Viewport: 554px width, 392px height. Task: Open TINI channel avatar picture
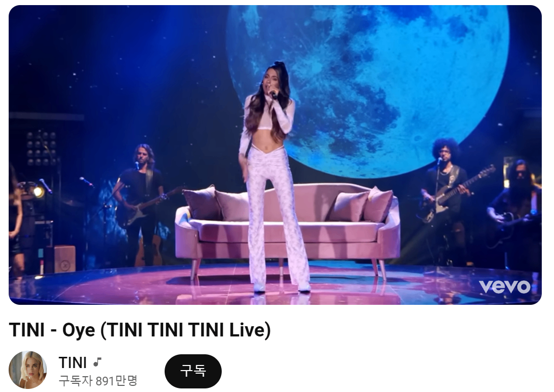(x=28, y=370)
